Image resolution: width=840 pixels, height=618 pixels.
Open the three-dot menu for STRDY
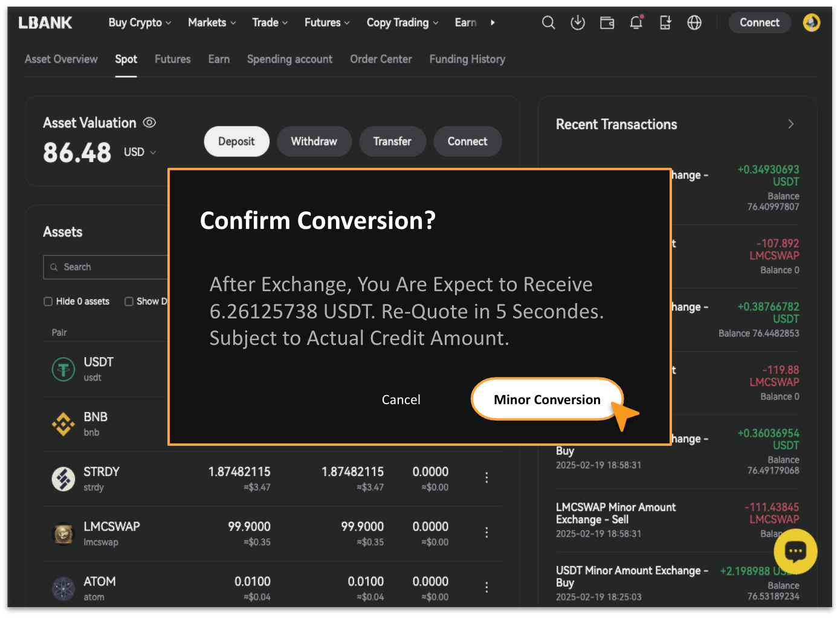(486, 478)
